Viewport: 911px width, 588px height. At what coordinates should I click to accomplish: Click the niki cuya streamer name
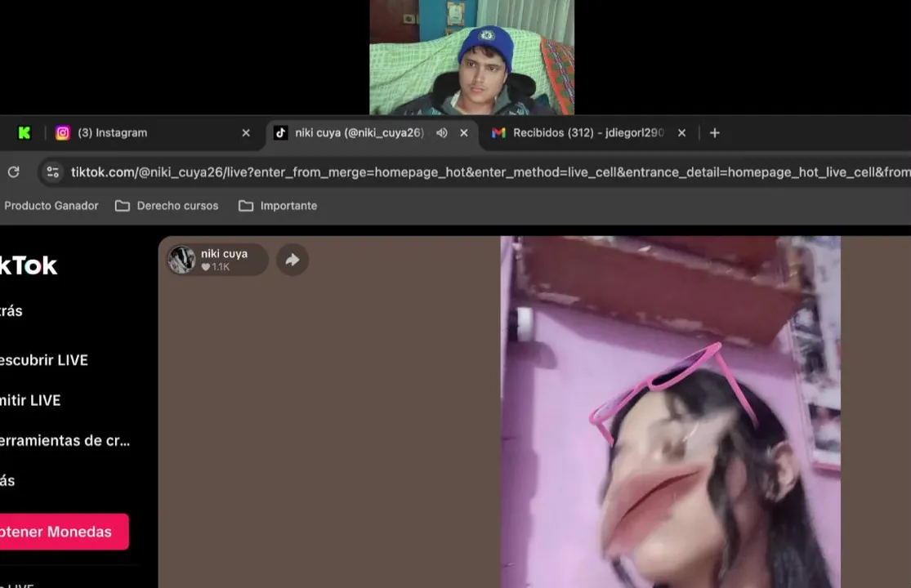224,254
